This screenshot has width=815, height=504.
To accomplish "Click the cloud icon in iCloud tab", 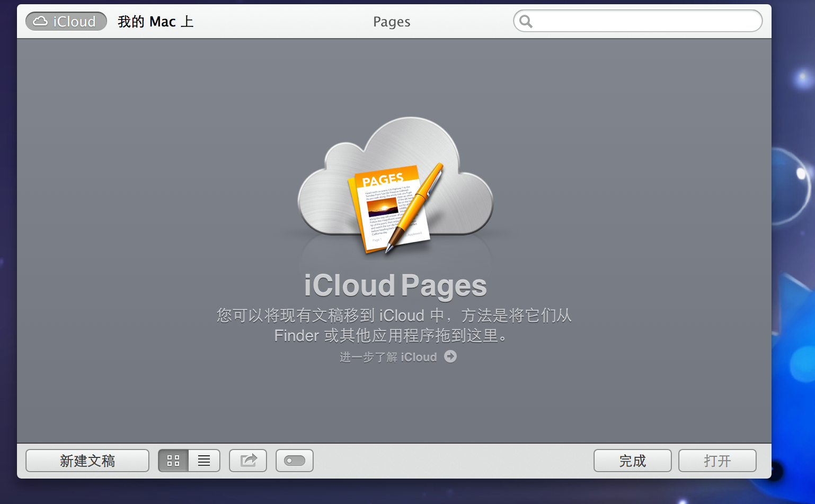I will [40, 21].
